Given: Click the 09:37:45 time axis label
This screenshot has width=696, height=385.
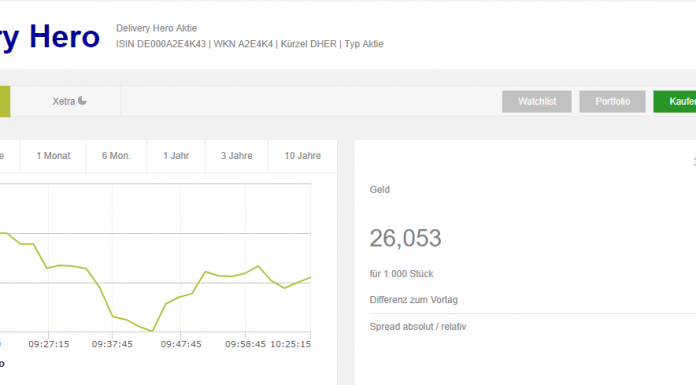Looking at the screenshot, I should [112, 344].
